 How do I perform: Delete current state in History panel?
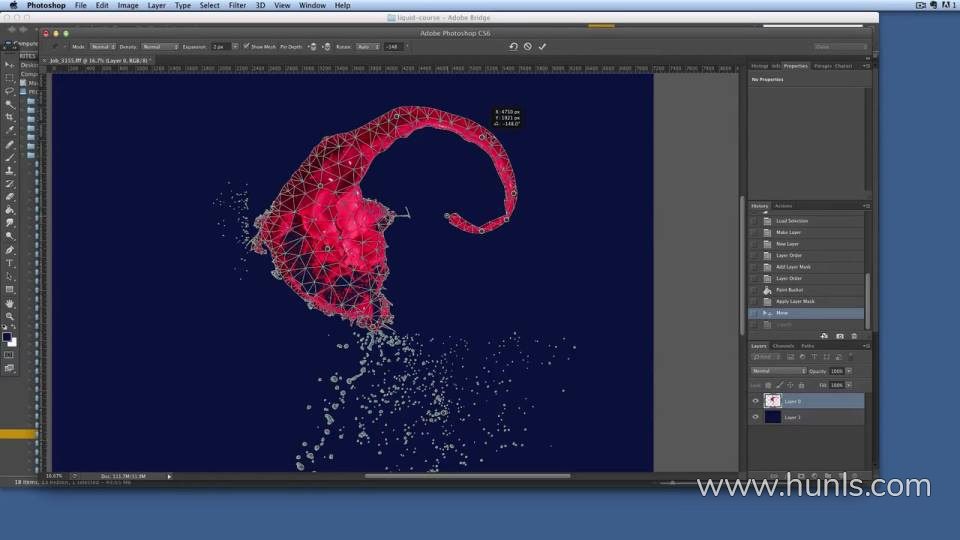(x=854, y=336)
